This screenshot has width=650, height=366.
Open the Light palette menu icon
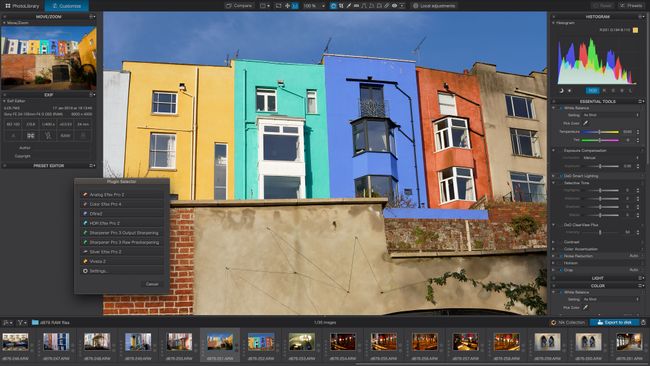coord(641,278)
